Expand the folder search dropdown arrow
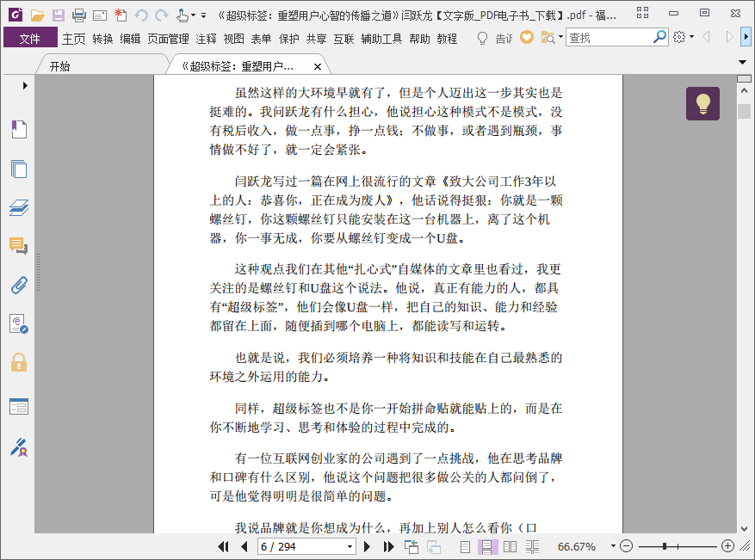 [x=560, y=37]
